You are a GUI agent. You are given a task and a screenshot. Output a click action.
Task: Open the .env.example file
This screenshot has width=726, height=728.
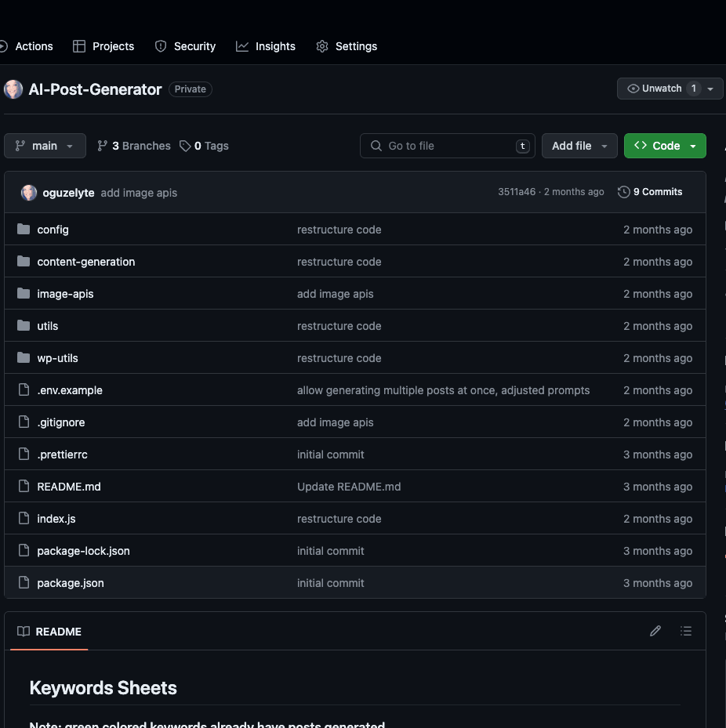tap(70, 390)
